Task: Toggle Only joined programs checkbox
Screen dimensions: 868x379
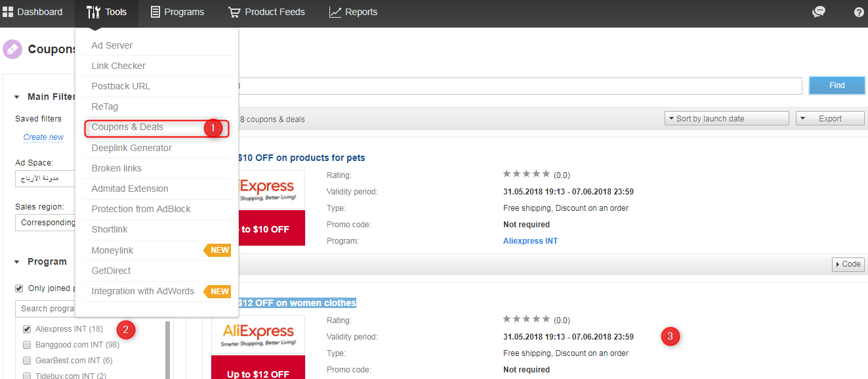Action: tap(20, 288)
